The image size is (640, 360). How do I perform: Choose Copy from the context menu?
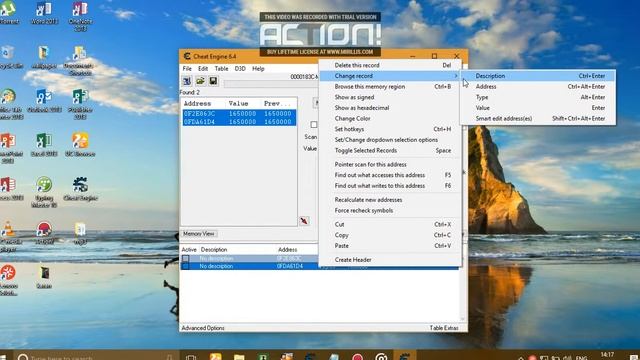tap(390, 235)
